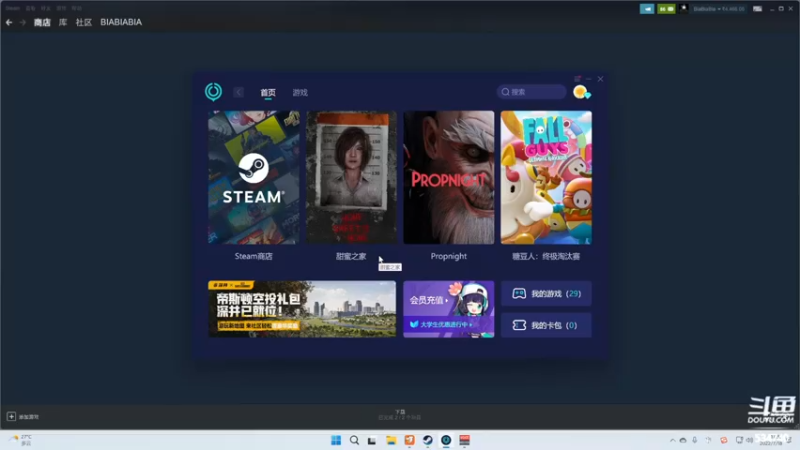This screenshot has height=450, width=800.
Task: Click the Steam account avatar picture
Action: [x=684, y=9]
